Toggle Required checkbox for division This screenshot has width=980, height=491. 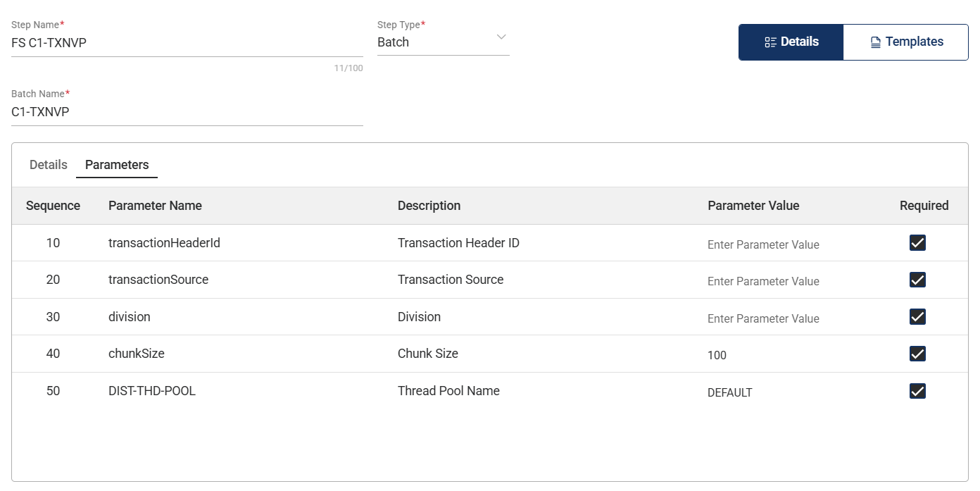pos(917,317)
